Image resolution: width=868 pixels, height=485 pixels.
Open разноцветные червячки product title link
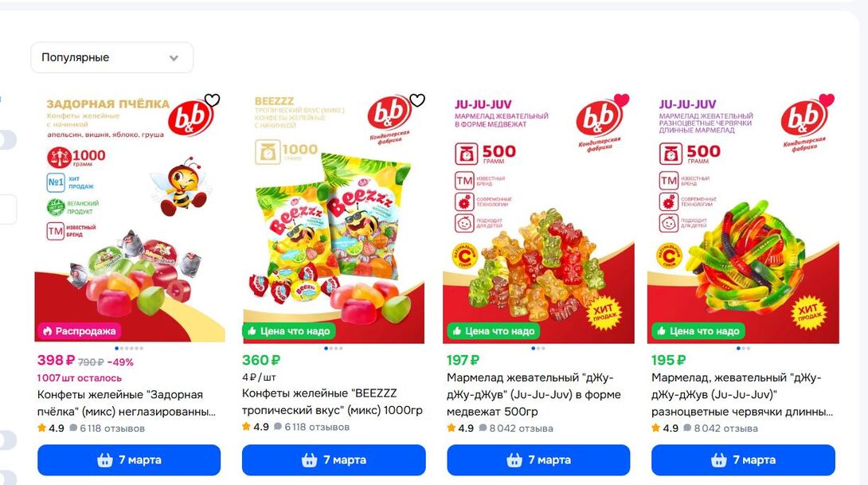(742, 395)
